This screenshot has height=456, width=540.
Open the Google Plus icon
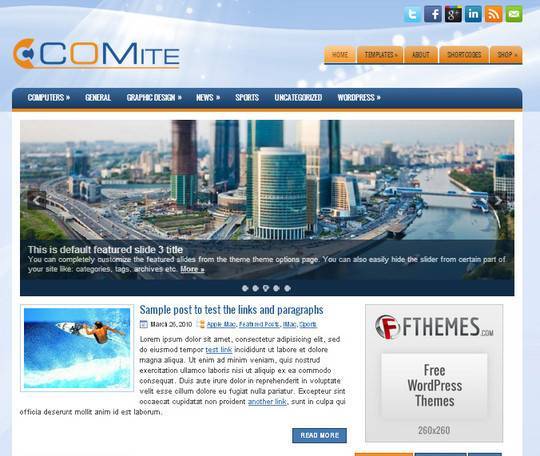[453, 14]
